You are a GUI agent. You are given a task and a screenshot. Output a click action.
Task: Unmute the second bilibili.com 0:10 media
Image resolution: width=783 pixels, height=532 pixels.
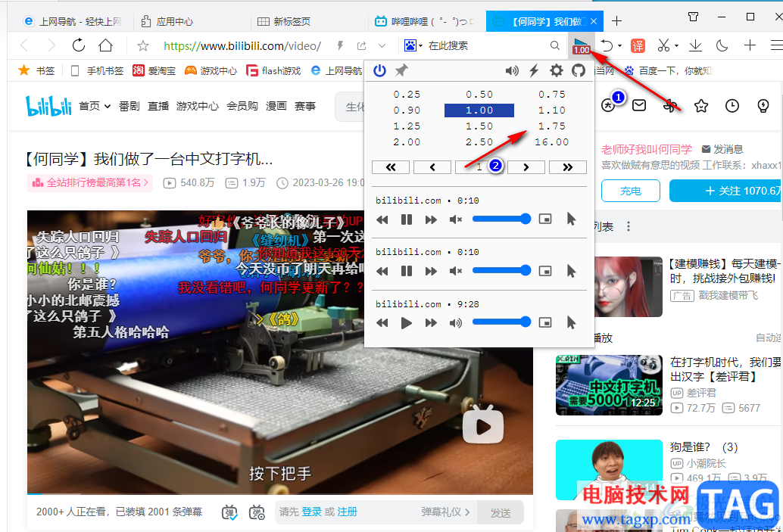455,271
